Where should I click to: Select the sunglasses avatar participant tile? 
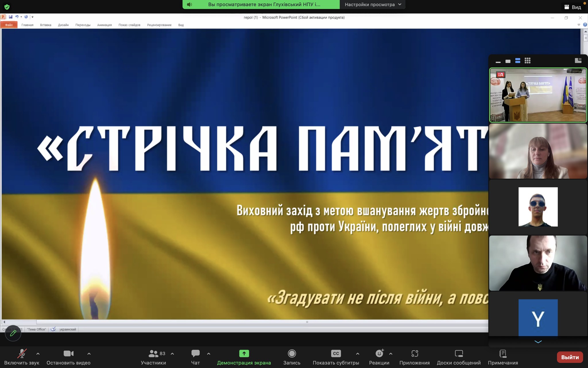tap(538, 207)
